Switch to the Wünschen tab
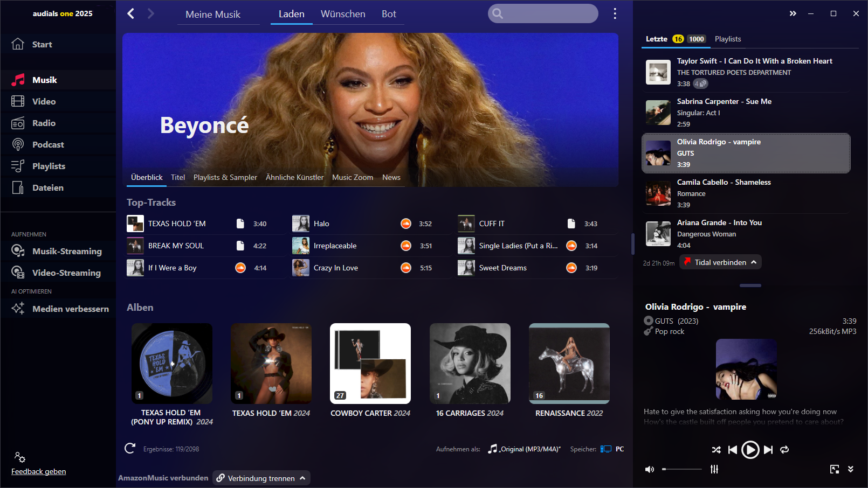This screenshot has width=868, height=488. pos(343,14)
